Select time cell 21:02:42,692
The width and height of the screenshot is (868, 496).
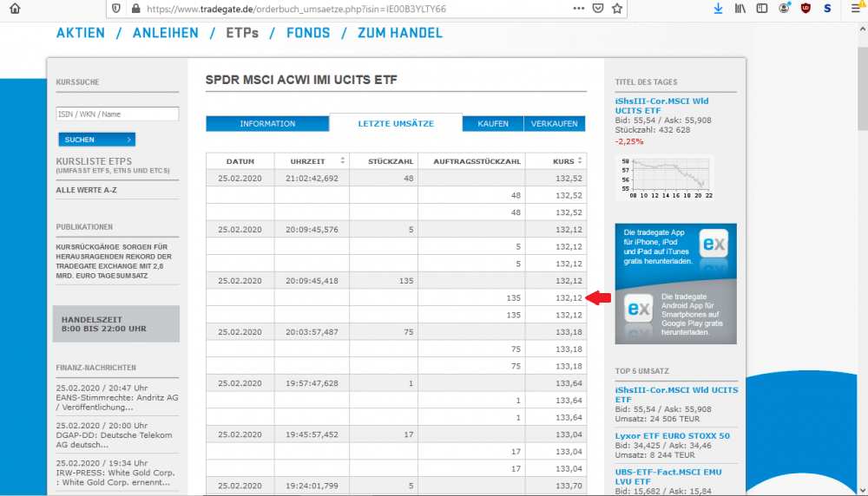point(312,178)
